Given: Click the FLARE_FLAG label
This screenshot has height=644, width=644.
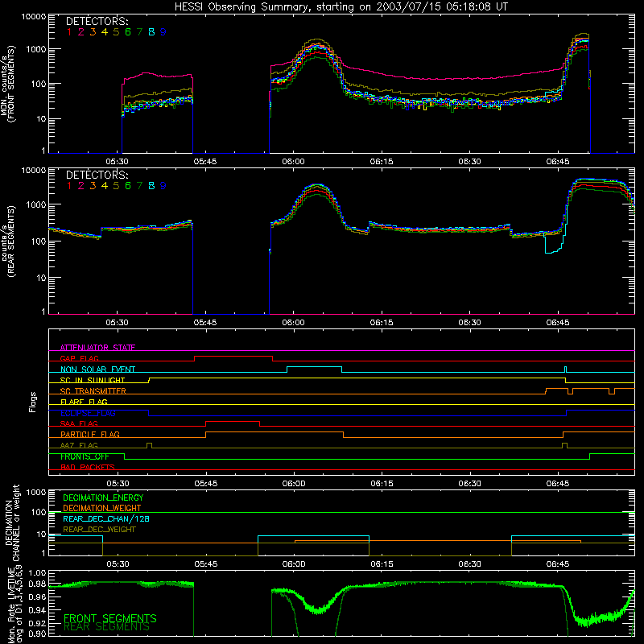Looking at the screenshot, I should coord(84,402).
